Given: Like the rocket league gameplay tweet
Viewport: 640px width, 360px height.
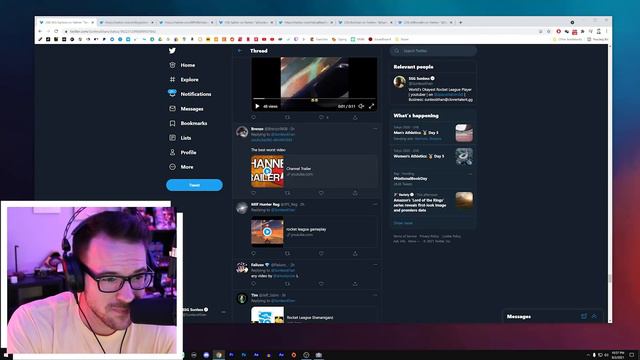Looking at the screenshot, I should (321, 253).
